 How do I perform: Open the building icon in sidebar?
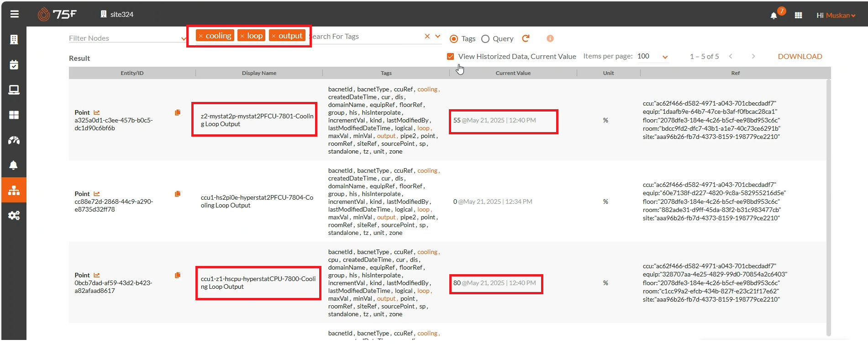14,40
